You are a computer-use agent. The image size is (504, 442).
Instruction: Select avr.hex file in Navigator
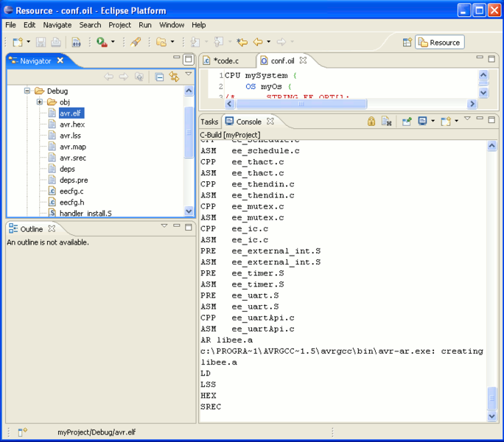click(72, 124)
